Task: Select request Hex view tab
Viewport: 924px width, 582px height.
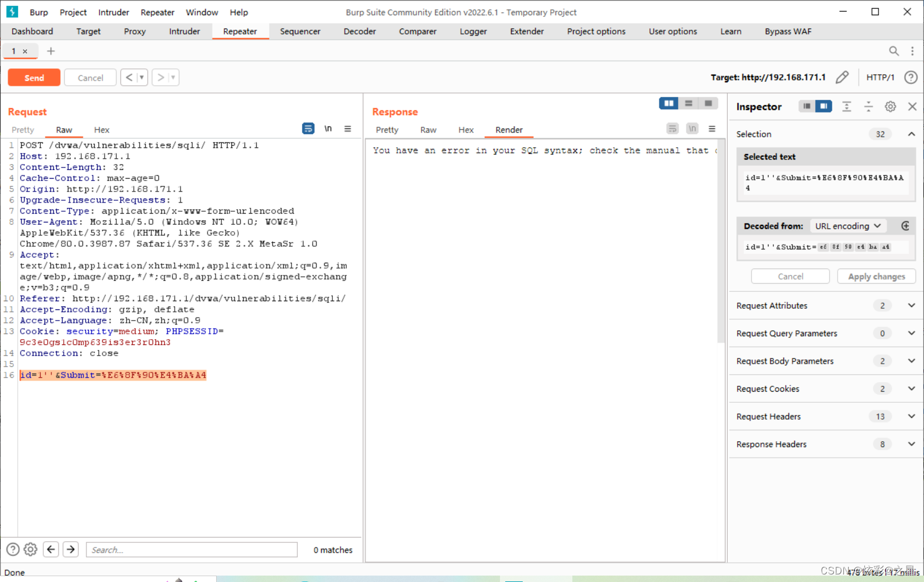Action: click(x=102, y=130)
